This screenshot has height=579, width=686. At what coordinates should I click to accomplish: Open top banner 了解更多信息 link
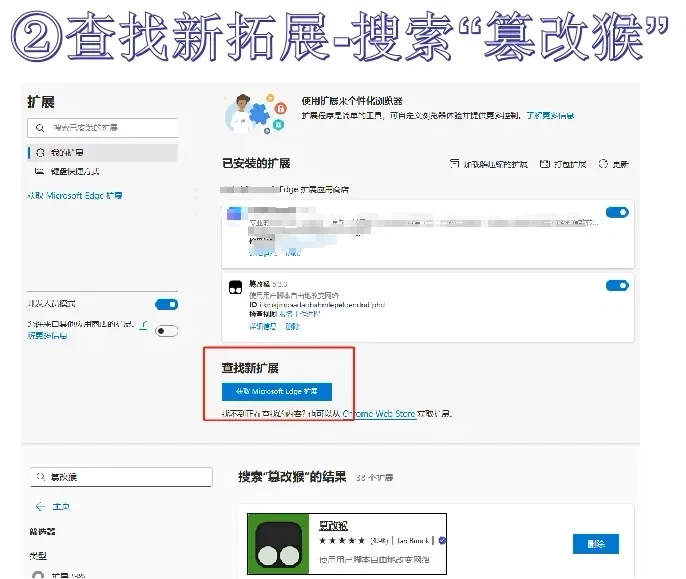[550, 116]
